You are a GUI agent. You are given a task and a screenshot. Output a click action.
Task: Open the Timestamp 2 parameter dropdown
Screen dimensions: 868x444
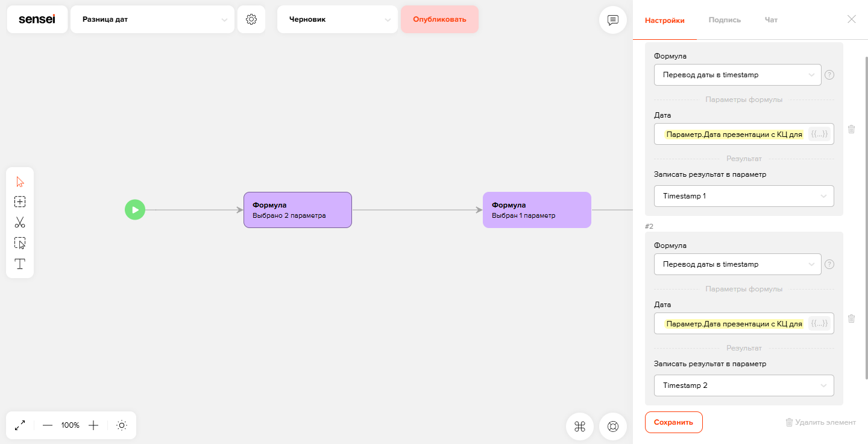coord(744,385)
